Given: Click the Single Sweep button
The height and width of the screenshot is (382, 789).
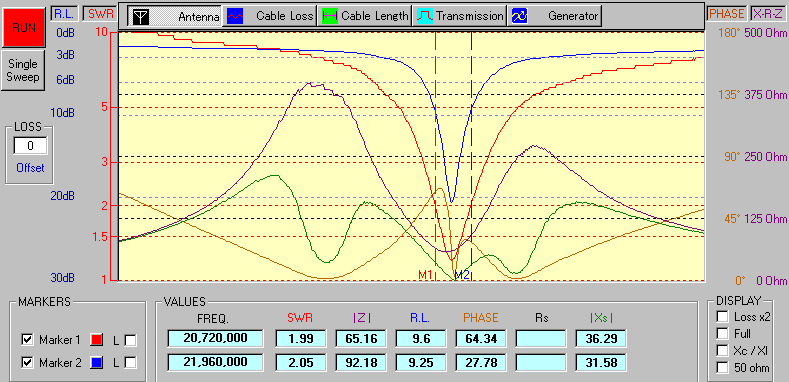Looking at the screenshot, I should pyautogui.click(x=23, y=70).
